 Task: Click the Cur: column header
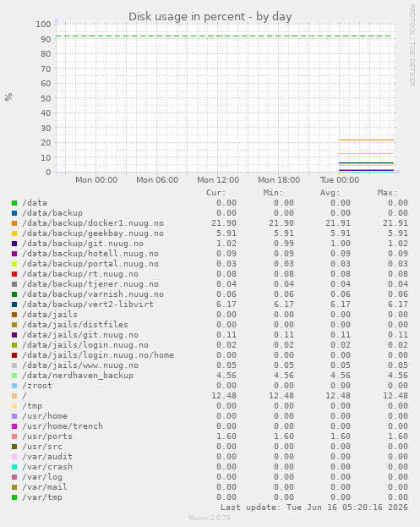click(x=216, y=193)
